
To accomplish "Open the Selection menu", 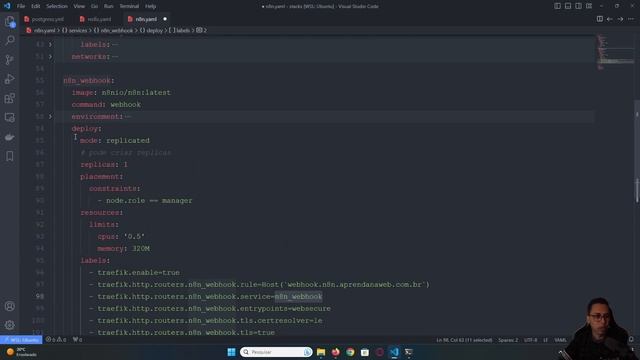I will click(57, 6).
